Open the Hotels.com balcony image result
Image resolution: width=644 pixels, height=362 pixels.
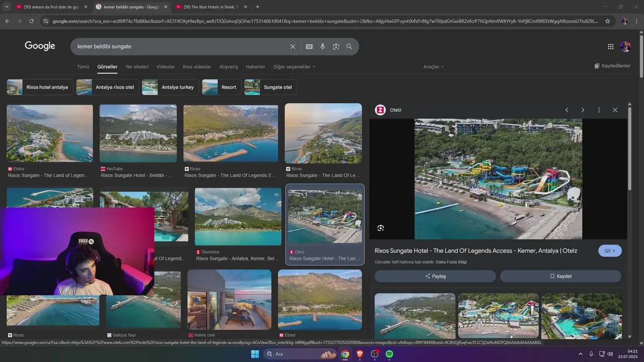229,300
